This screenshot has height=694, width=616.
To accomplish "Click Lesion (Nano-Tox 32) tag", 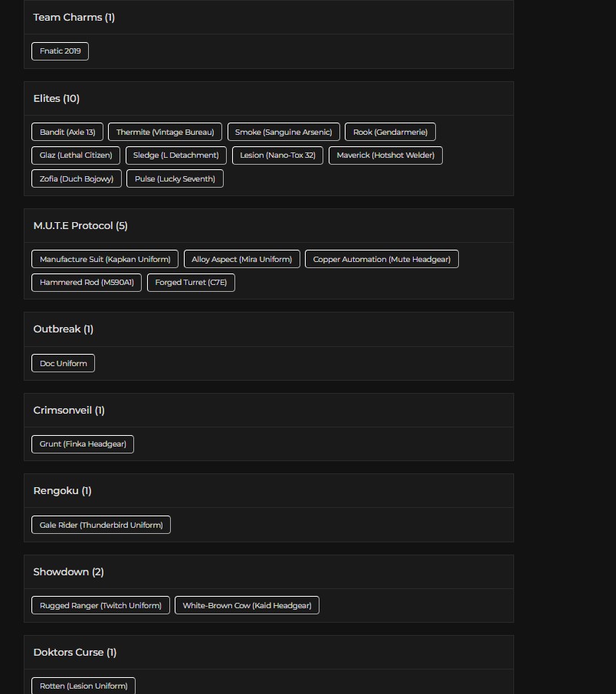I will click(x=277, y=155).
